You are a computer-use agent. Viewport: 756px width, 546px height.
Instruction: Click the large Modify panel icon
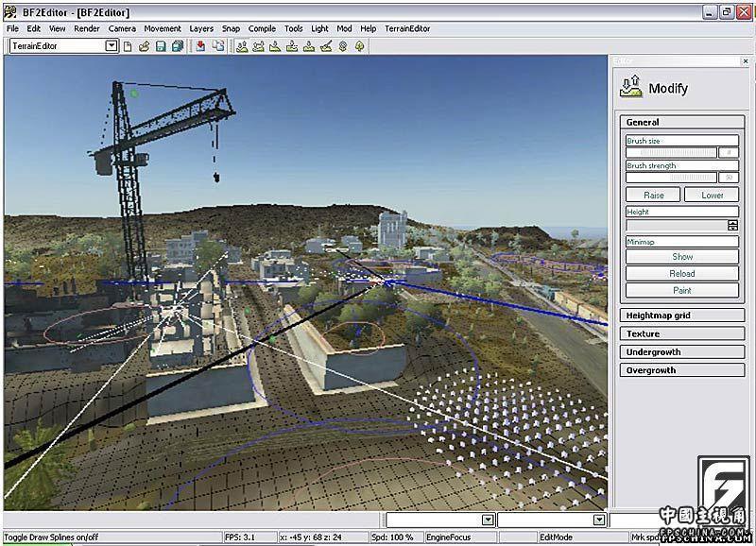(x=631, y=86)
